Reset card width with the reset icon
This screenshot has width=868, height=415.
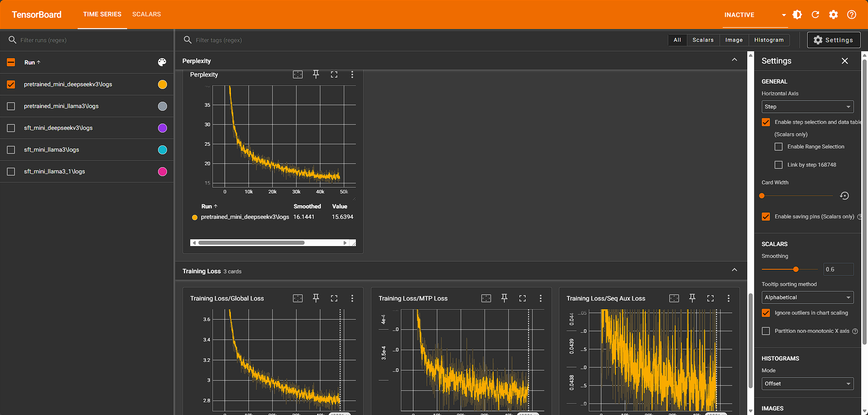(844, 196)
